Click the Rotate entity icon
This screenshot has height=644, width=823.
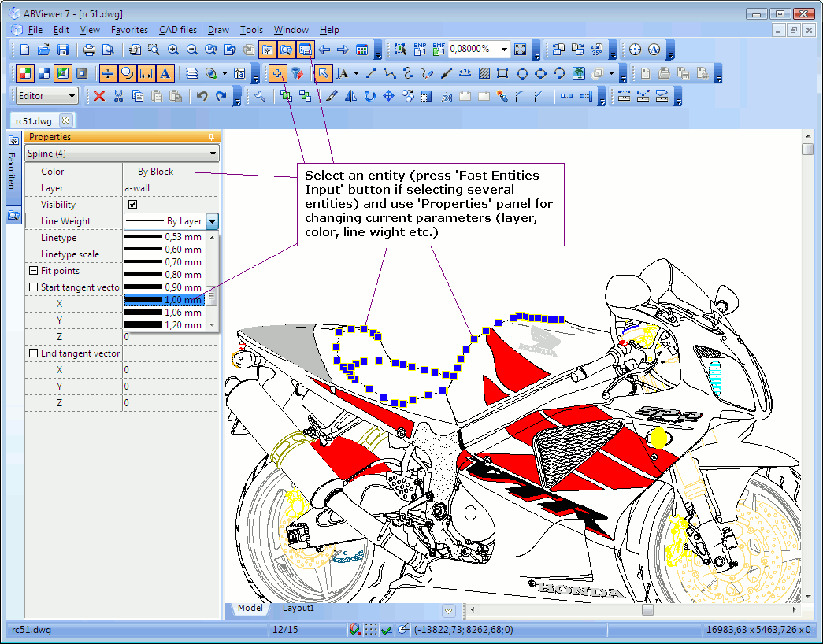click(x=369, y=96)
